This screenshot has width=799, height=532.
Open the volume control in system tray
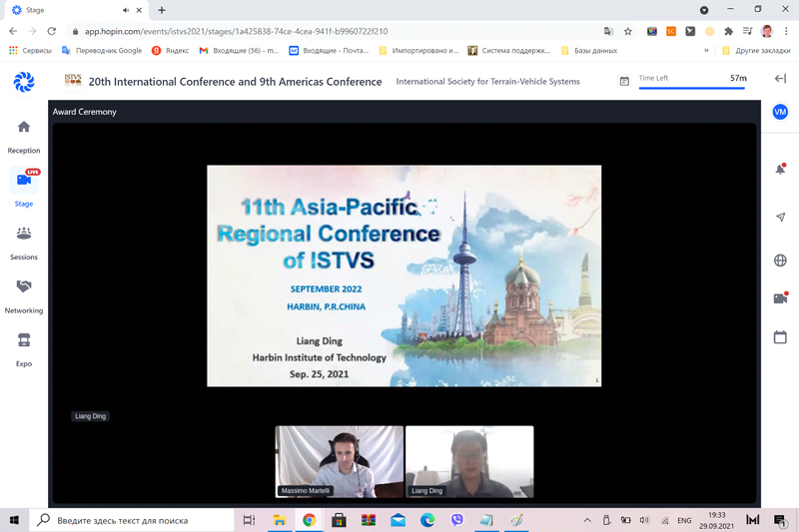click(644, 520)
